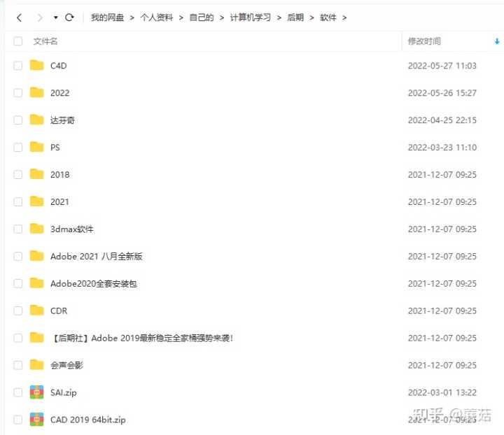Tick the 【后期社】Adobe 2019 folder checkbox
The image size is (504, 435).
tap(18, 338)
